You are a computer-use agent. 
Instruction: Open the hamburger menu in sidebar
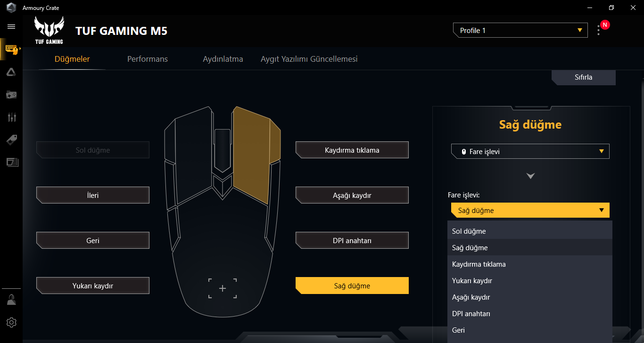tap(11, 27)
